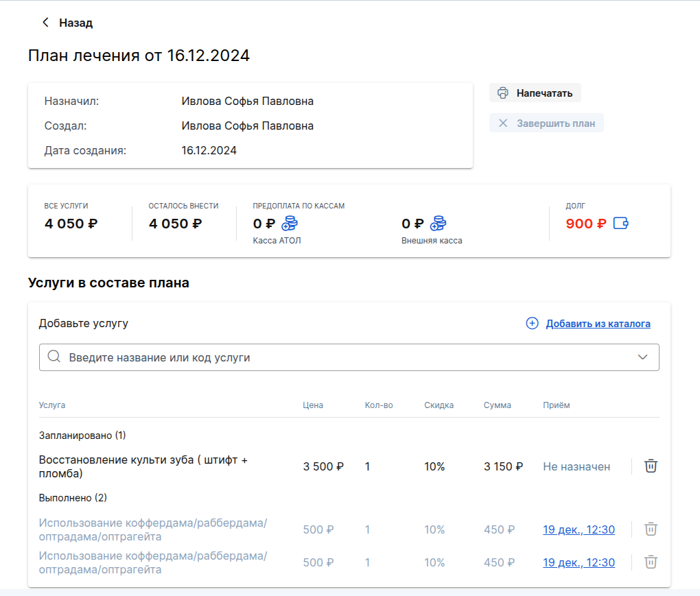Focus the Введите название или код услуги field

(349, 357)
